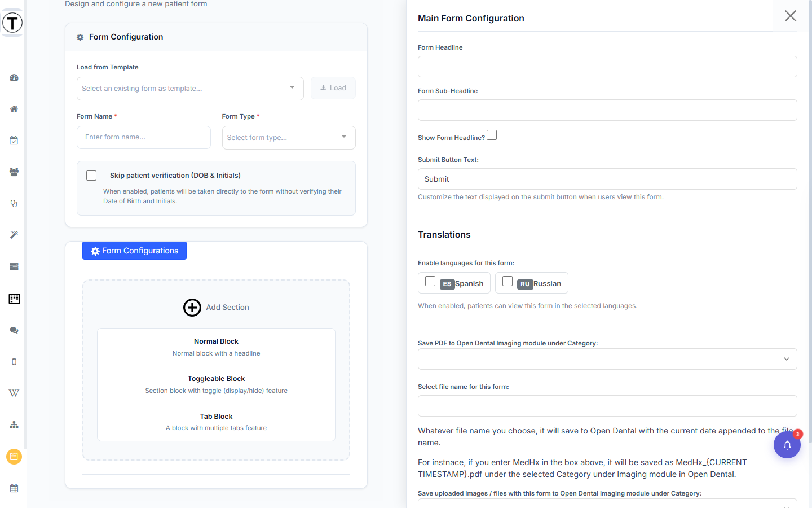Image resolution: width=812 pixels, height=508 pixels.
Task: Click the Load template button
Action: pos(333,88)
